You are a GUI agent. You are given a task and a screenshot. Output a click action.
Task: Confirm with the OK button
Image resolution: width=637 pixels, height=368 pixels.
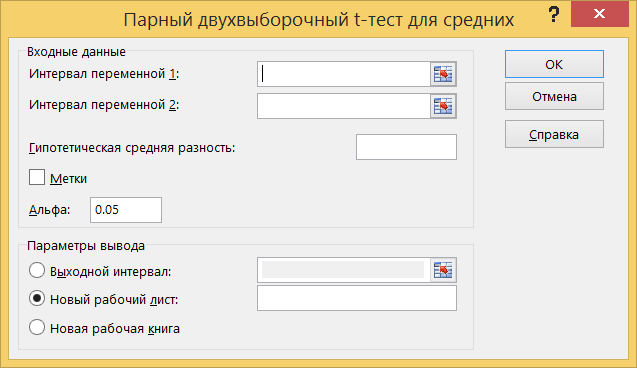(x=554, y=64)
